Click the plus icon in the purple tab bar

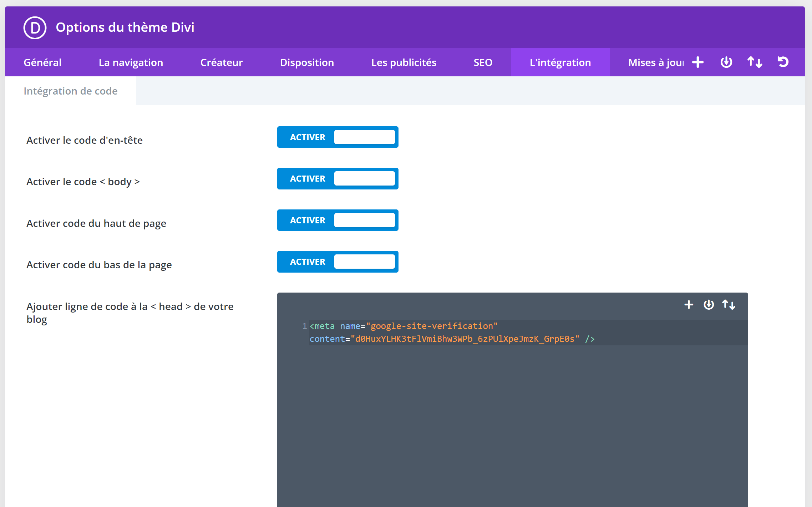[x=698, y=62]
